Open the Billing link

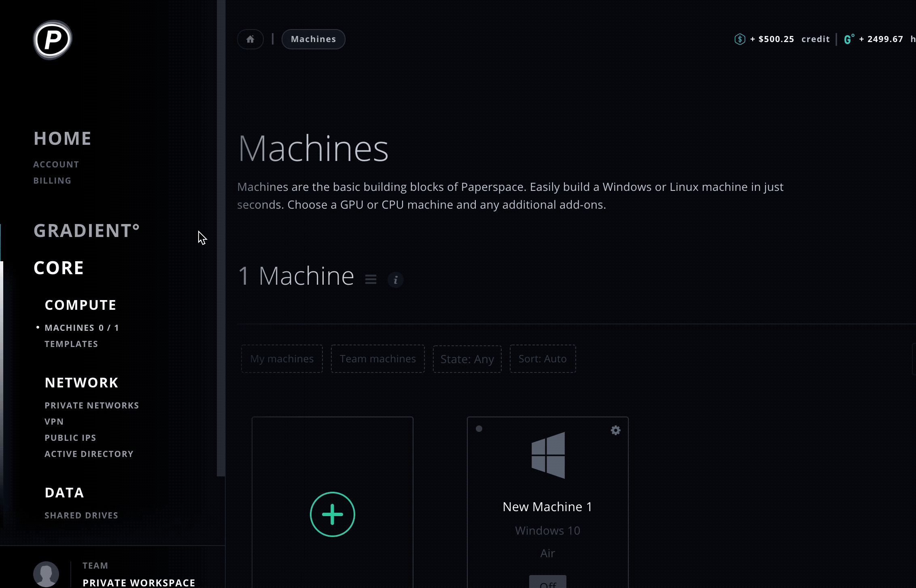pyautogui.click(x=52, y=180)
